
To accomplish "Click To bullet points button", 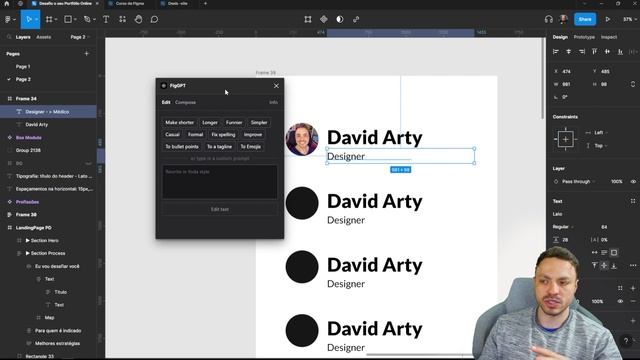I will coord(182,147).
